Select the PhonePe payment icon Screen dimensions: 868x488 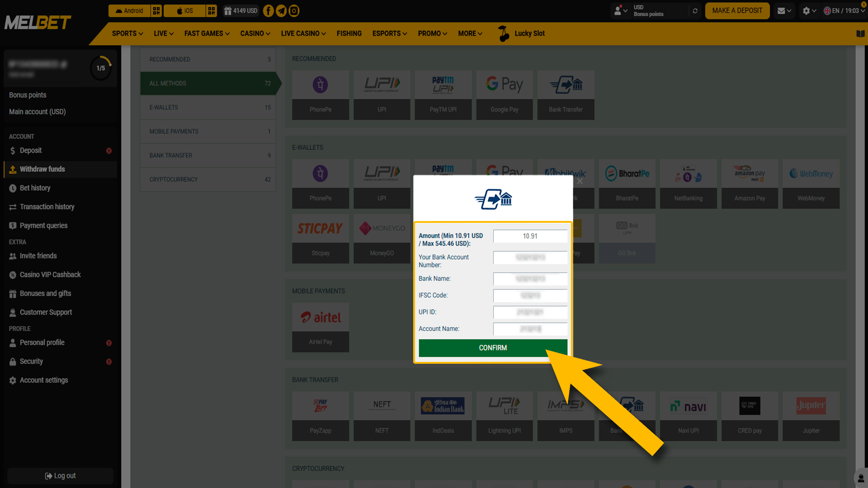point(321,84)
